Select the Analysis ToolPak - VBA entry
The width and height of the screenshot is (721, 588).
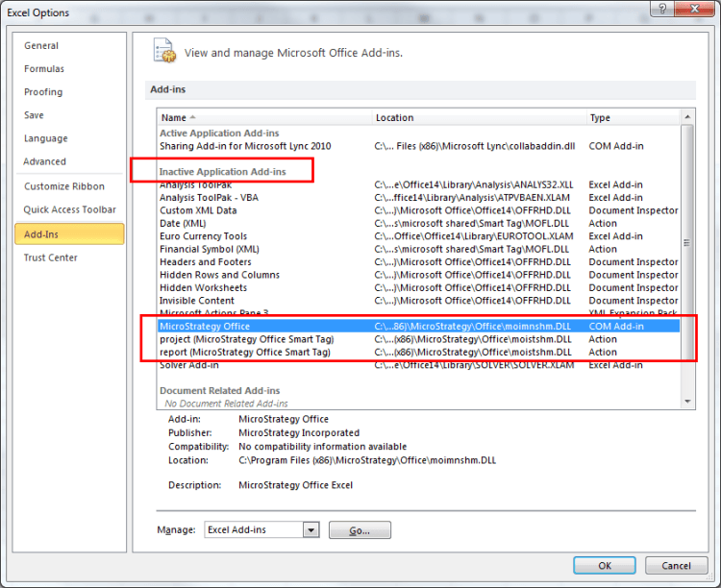[x=209, y=197]
